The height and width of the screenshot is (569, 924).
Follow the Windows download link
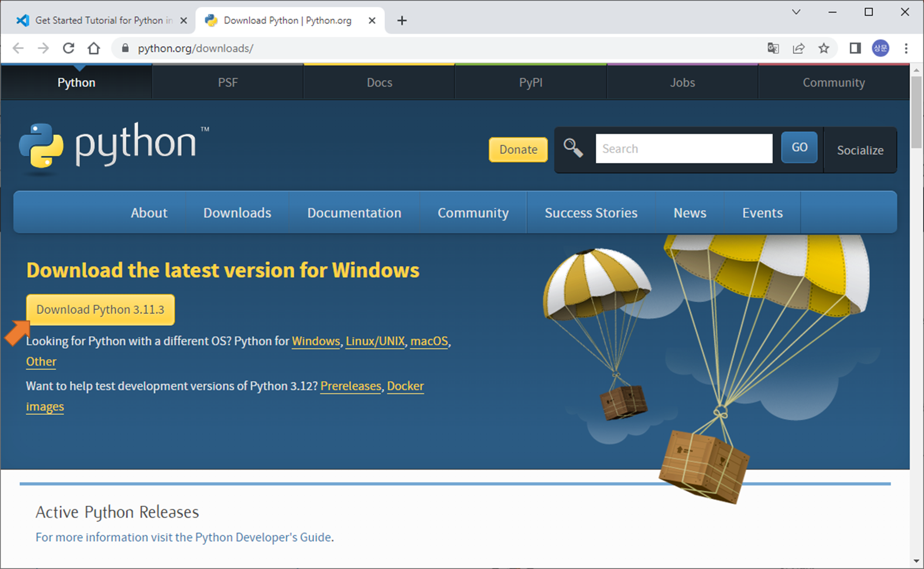coord(316,341)
